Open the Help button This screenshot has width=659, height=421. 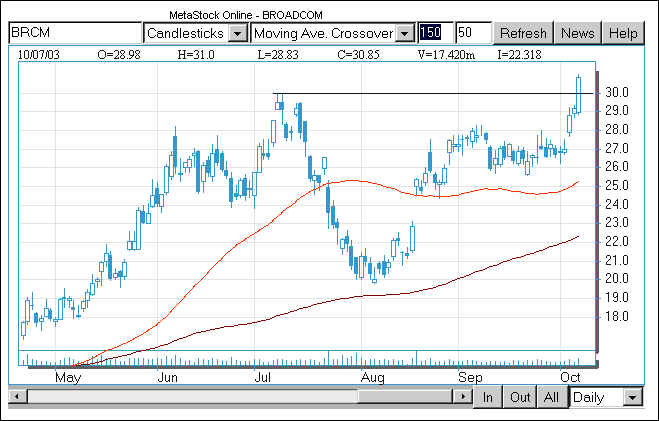(x=623, y=33)
